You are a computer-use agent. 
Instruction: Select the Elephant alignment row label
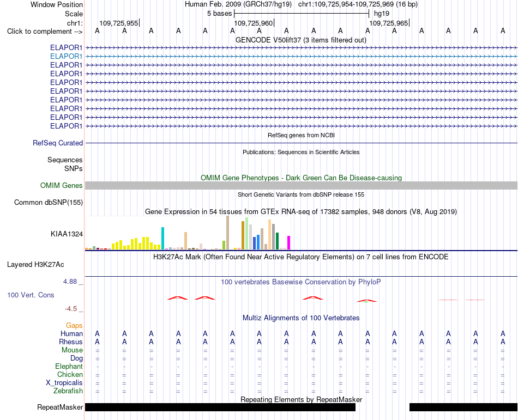pos(69,367)
